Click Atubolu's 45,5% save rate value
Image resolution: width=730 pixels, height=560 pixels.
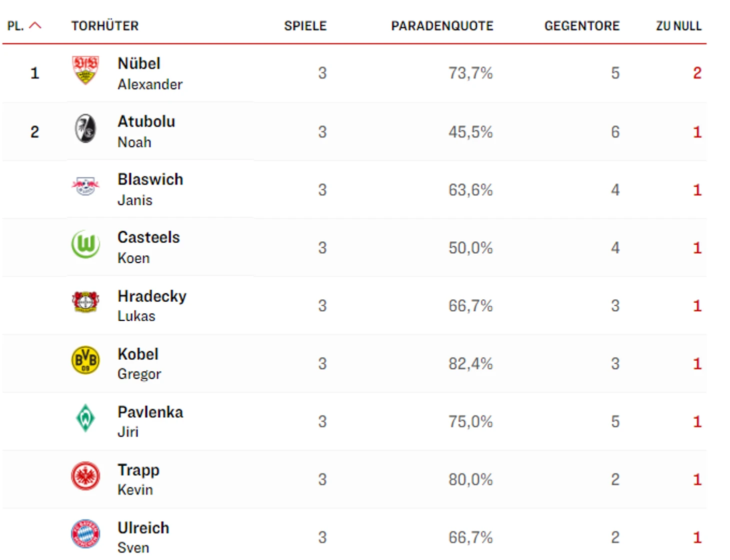click(470, 132)
